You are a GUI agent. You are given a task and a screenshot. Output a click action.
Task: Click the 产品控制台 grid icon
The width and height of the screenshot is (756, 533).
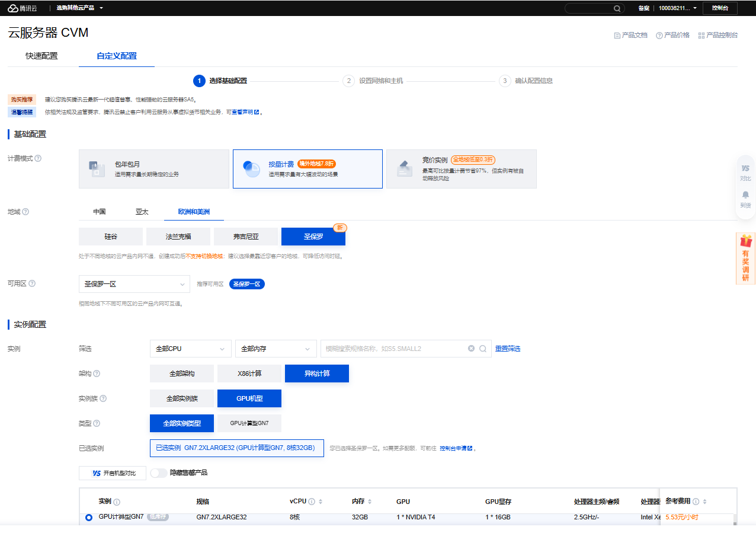(x=701, y=36)
